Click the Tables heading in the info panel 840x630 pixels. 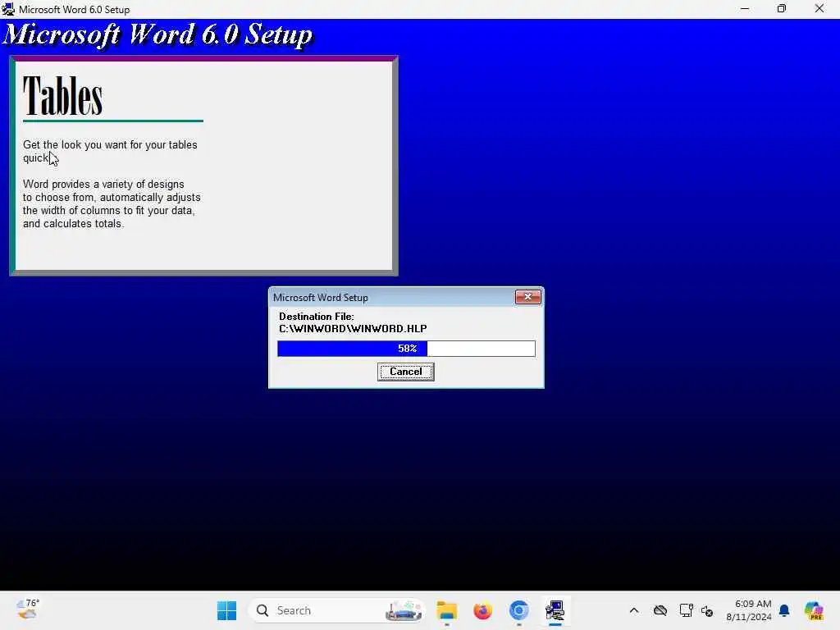pyautogui.click(x=62, y=97)
